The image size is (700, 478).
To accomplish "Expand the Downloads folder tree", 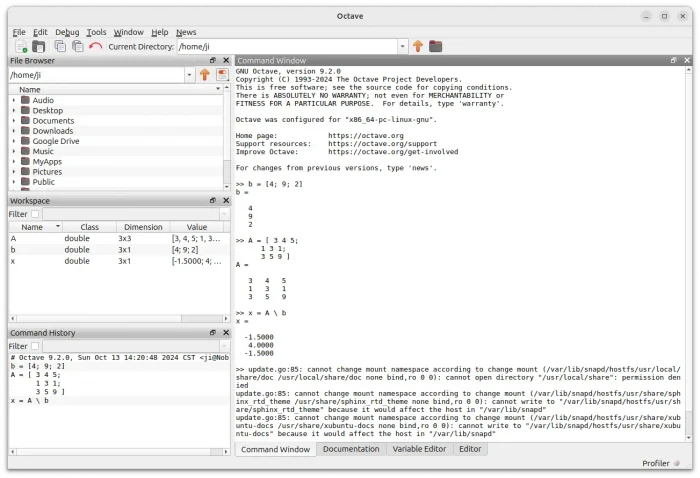I will point(14,131).
